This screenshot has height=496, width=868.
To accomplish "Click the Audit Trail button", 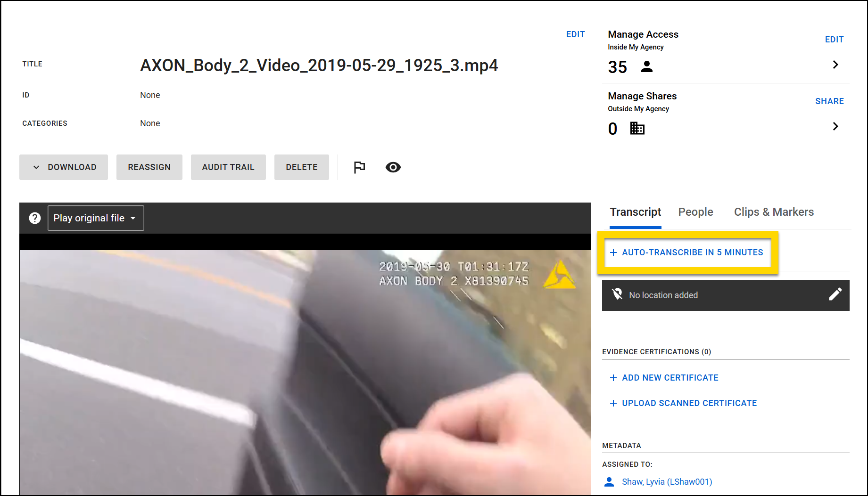I will pyautogui.click(x=228, y=167).
